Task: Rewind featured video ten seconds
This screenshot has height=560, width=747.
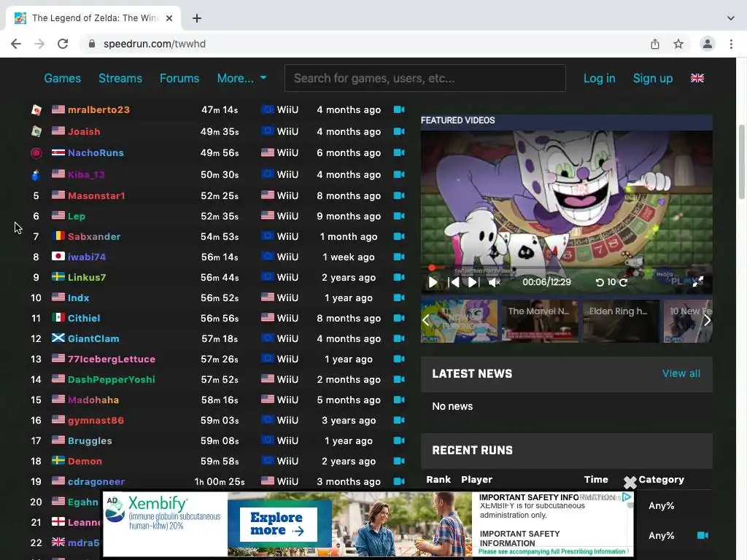Action: (x=600, y=282)
